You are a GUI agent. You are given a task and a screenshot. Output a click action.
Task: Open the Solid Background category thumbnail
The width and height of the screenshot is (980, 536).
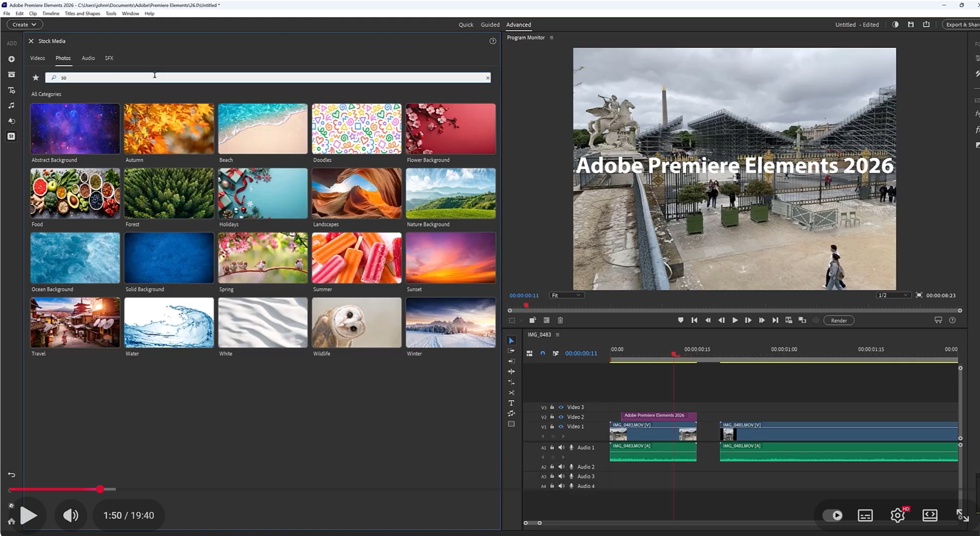pyautogui.click(x=169, y=258)
